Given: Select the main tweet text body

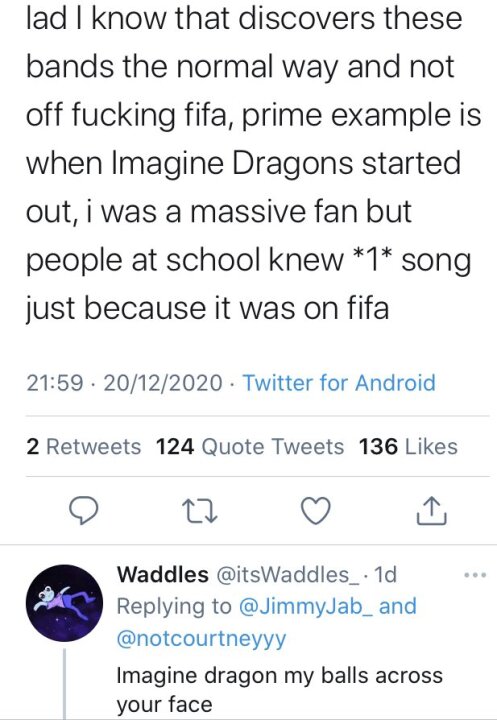Looking at the screenshot, I should pos(254,163).
